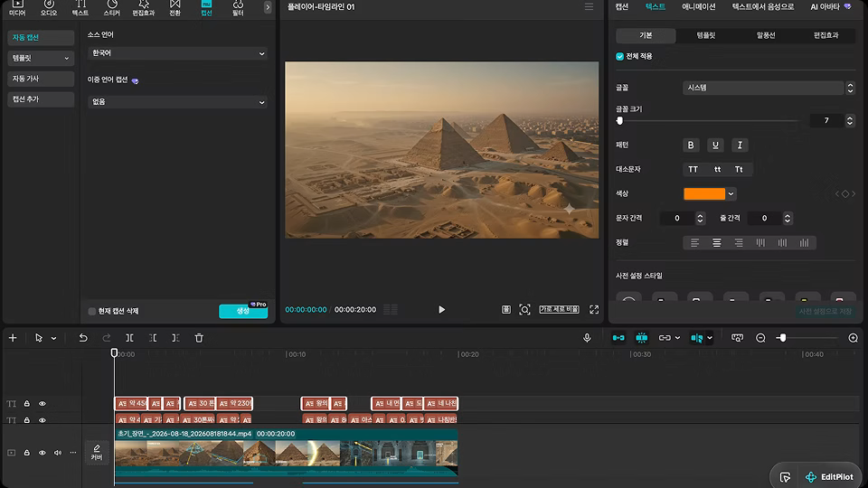Hide the top caption track eye icon

point(42,403)
